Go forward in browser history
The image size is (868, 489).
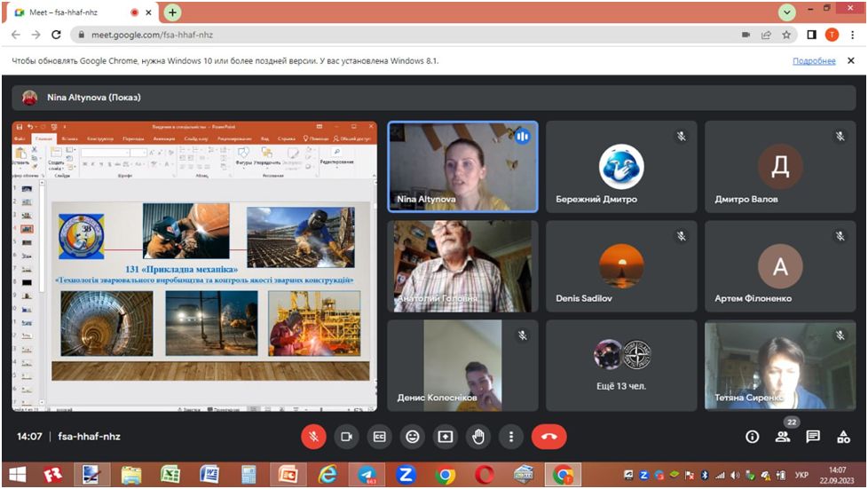36,35
